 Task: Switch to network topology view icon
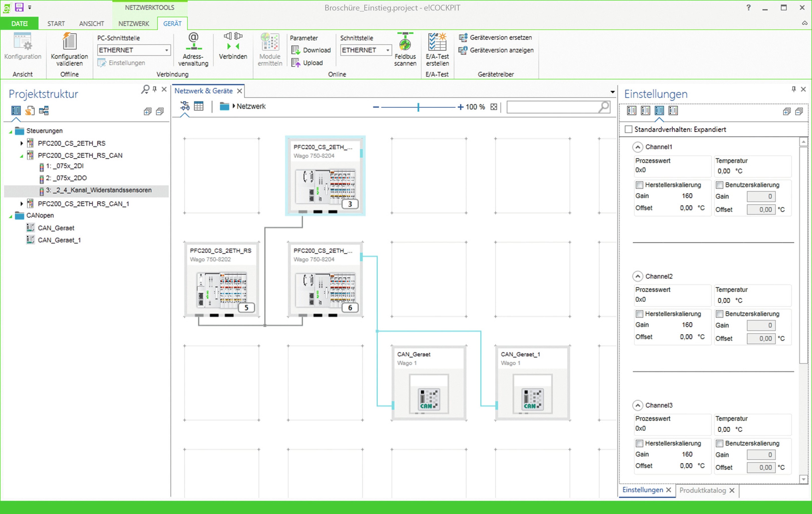185,106
